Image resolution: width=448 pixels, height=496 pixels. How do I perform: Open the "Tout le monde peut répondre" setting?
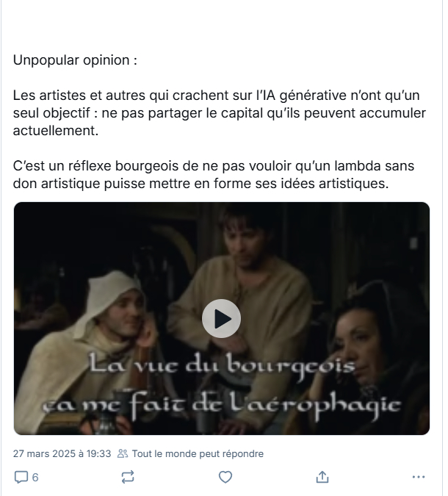point(198,453)
